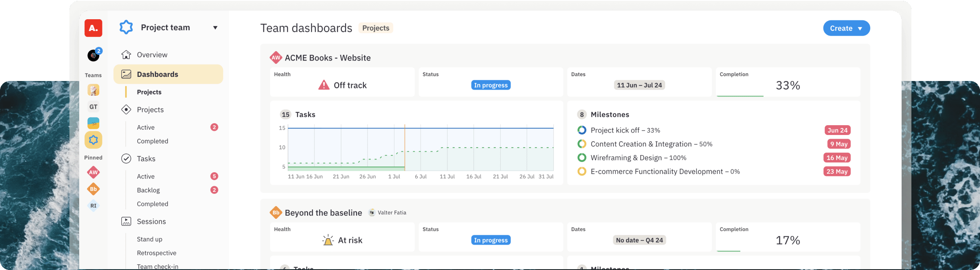Screen dimensions: 980x270
Task: Open Dashboards in the sidebar
Action: 168,74
